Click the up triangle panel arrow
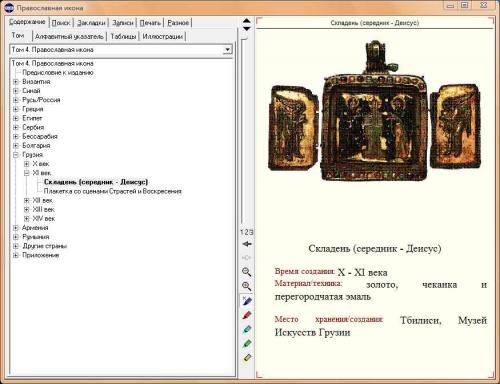 pos(247,21)
